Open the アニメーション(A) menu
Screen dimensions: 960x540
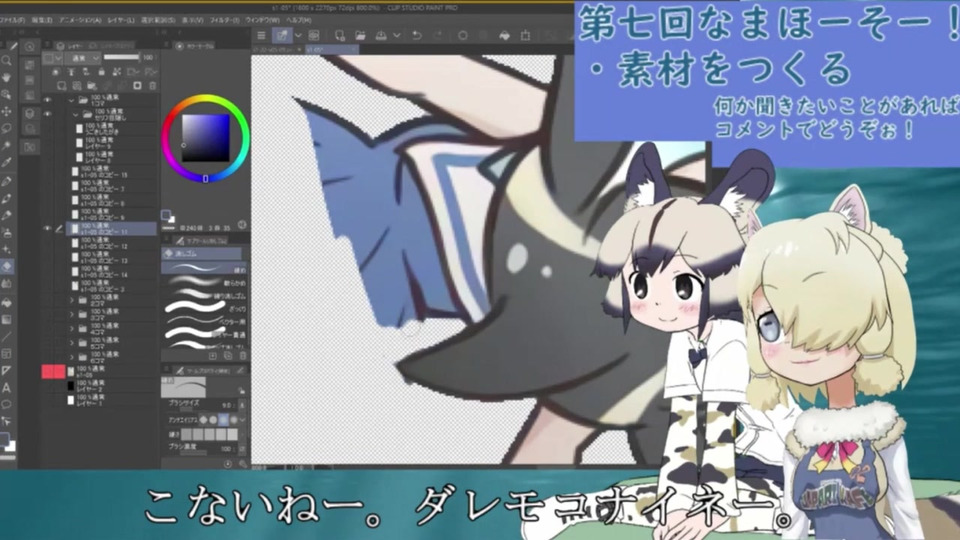tap(80, 20)
